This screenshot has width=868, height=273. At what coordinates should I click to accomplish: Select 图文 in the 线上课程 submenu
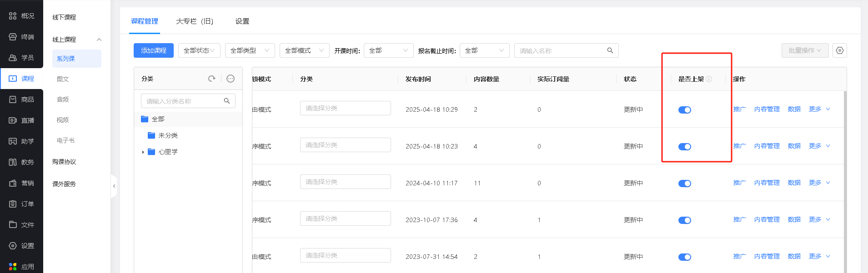click(x=63, y=79)
